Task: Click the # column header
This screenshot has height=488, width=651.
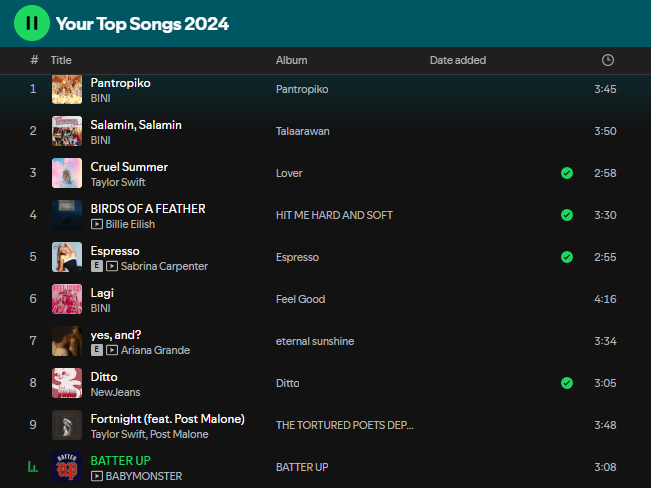Action: 34,60
